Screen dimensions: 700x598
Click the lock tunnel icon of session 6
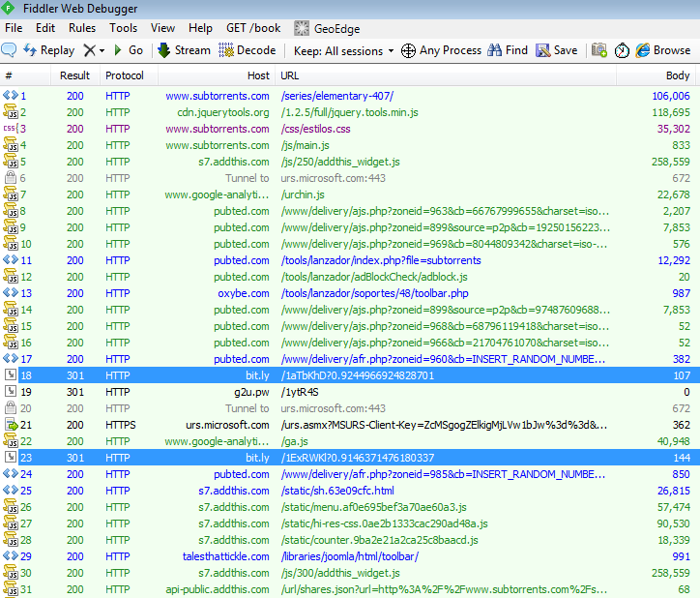pos(11,177)
